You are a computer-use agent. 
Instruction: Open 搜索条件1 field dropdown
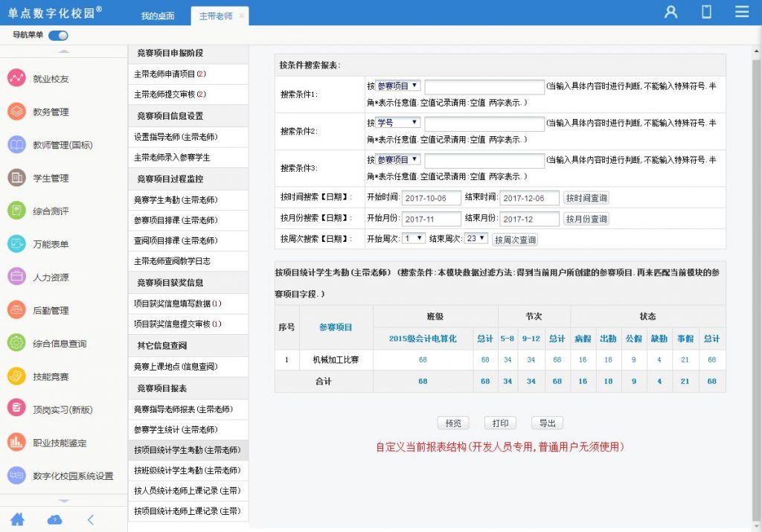point(398,86)
